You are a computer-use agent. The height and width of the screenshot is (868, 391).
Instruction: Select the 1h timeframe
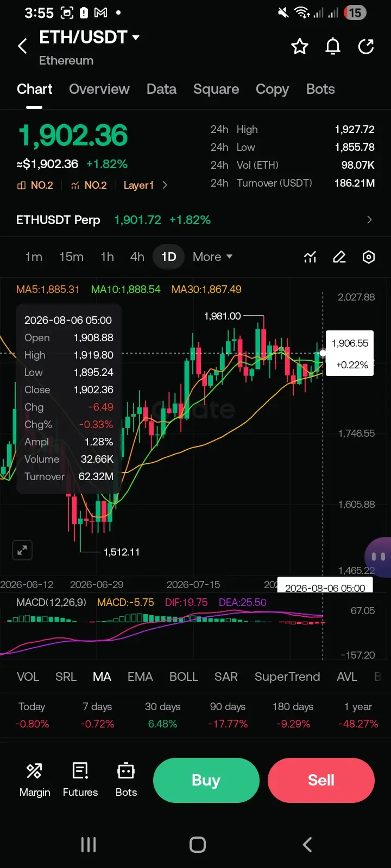click(x=107, y=257)
